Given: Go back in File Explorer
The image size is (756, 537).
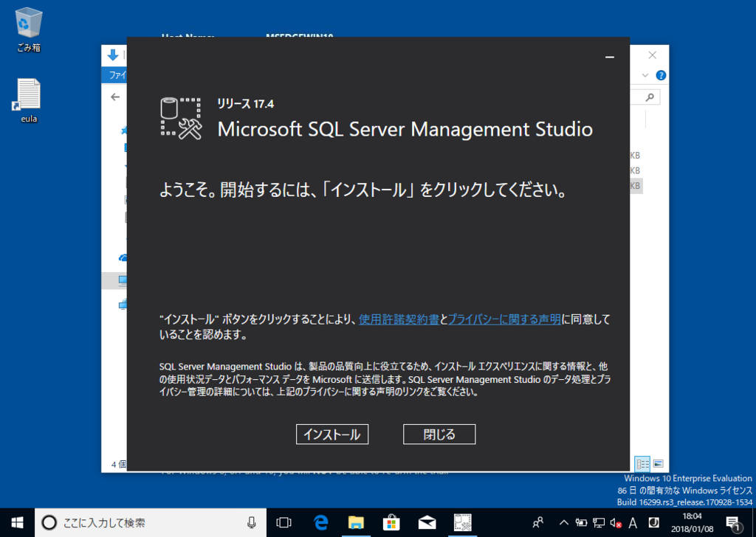Looking at the screenshot, I should pyautogui.click(x=114, y=97).
